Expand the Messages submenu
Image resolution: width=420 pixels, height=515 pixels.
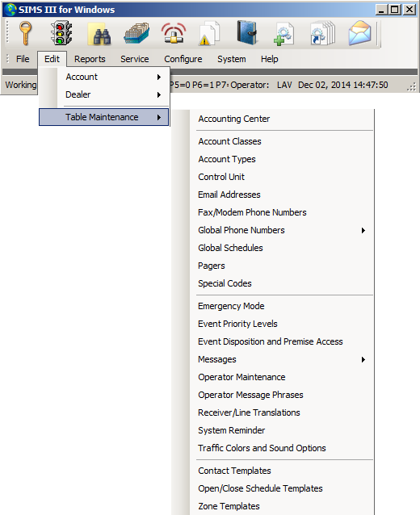(282, 359)
